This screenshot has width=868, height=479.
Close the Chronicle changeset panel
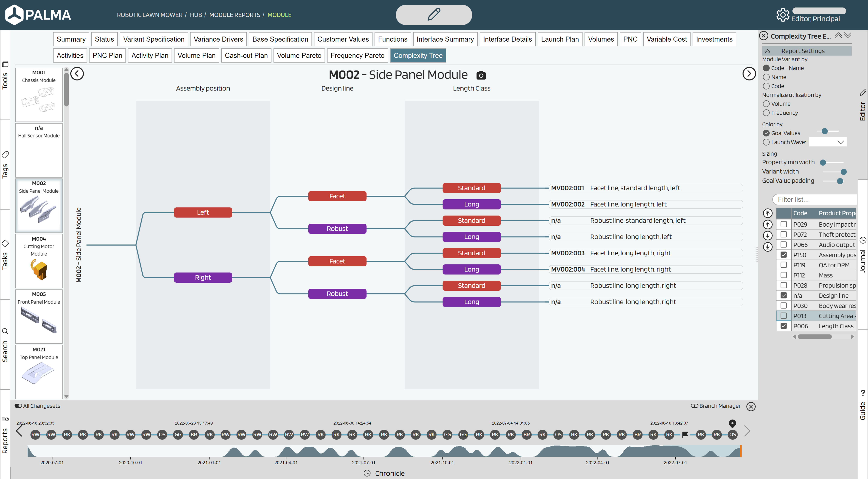point(751,407)
